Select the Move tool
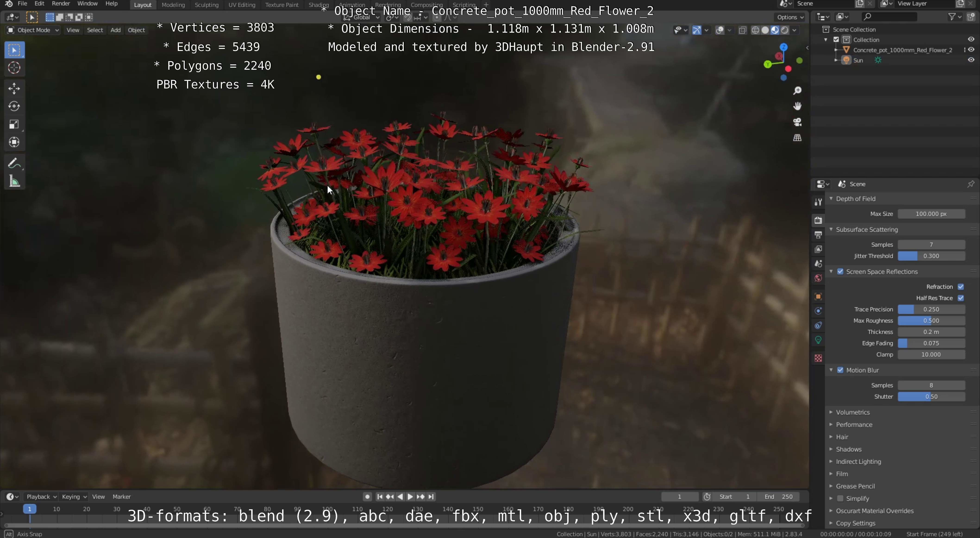The image size is (980, 538). click(14, 88)
